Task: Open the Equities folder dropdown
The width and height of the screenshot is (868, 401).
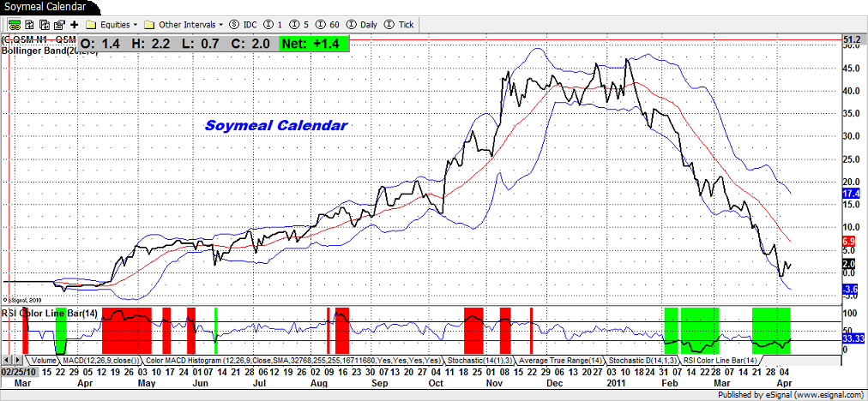Action: click(112, 25)
